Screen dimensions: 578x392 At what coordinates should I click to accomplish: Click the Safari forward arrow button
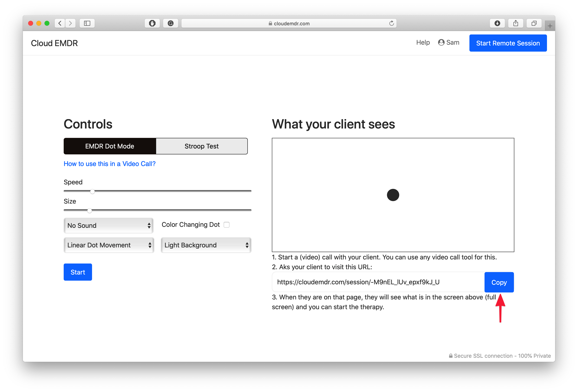pos(71,23)
